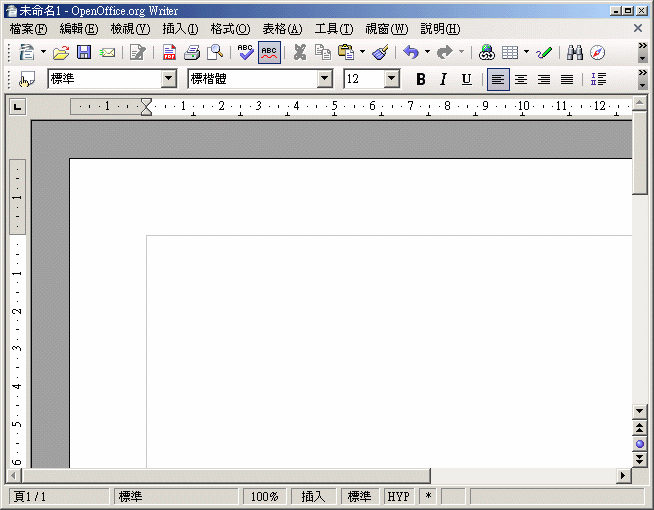The width and height of the screenshot is (654, 510).
Task: Print the file directly with printer icon
Action: pyautogui.click(x=192, y=53)
